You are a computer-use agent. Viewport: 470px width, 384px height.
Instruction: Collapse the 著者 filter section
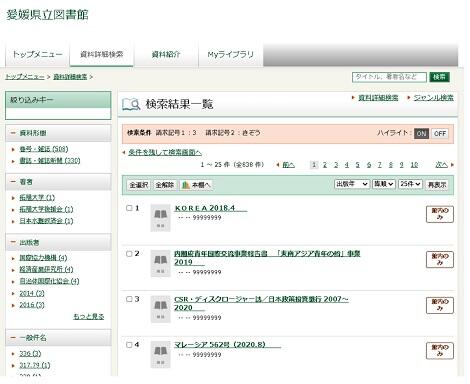[x=13, y=182]
